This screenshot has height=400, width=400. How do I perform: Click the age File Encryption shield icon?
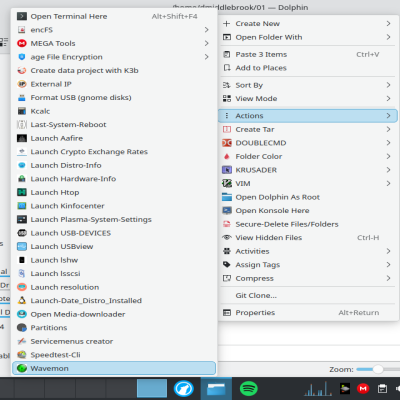pos(22,57)
